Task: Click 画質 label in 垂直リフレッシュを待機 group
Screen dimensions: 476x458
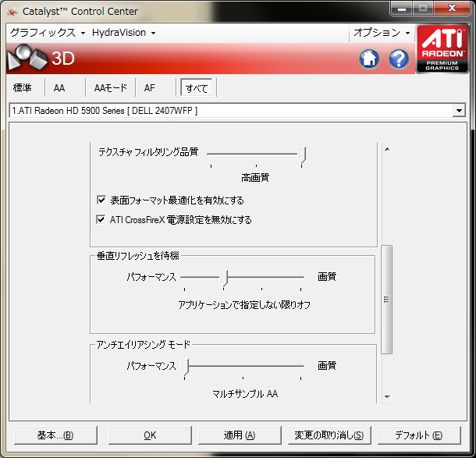Action: click(x=327, y=276)
